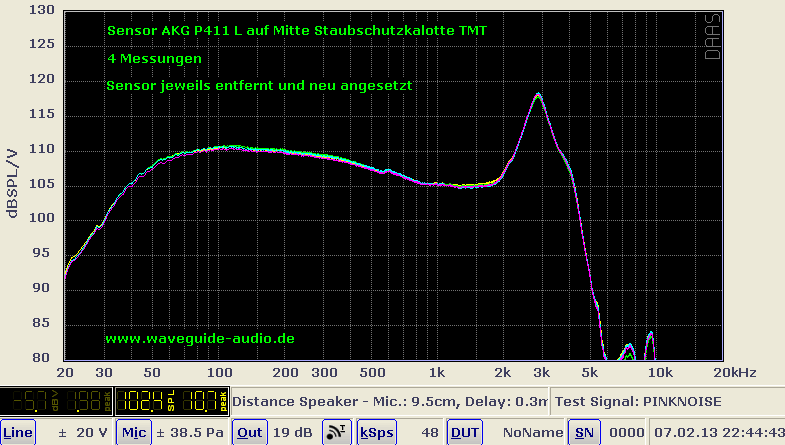The width and height of the screenshot is (785, 445).
Task: Click the kSps sample rate button
Action: coord(376,432)
